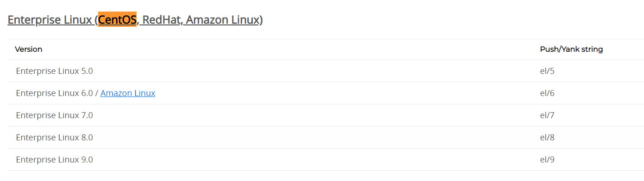
Task: Click blank middle of the table header row
Action: click(292, 49)
